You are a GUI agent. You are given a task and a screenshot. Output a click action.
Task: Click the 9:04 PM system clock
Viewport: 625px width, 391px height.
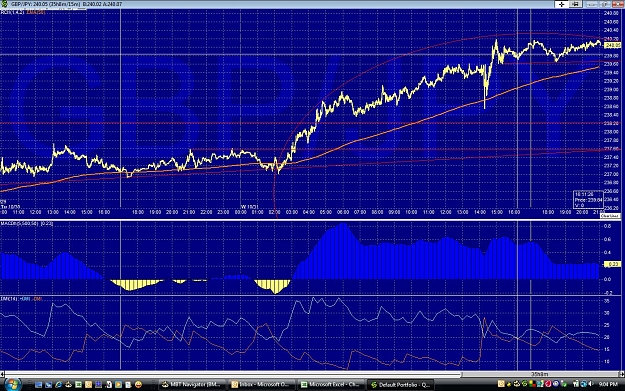(x=608, y=384)
